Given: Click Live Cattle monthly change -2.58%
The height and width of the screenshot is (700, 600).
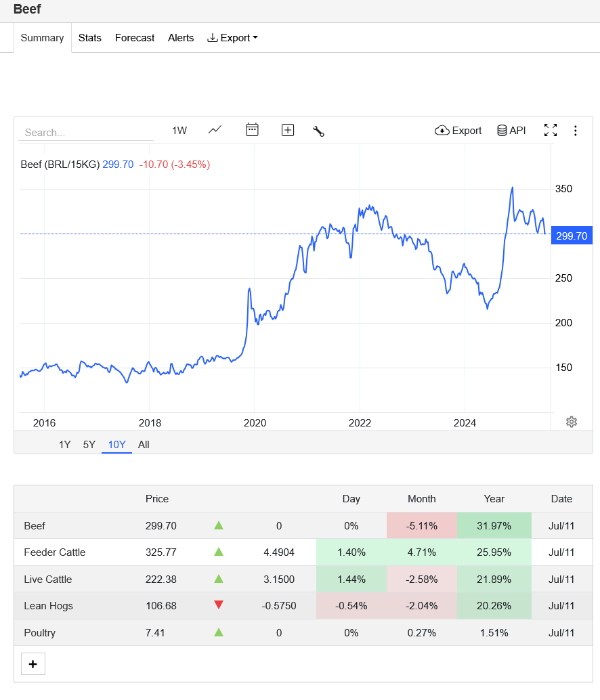Looking at the screenshot, I should point(422,579).
